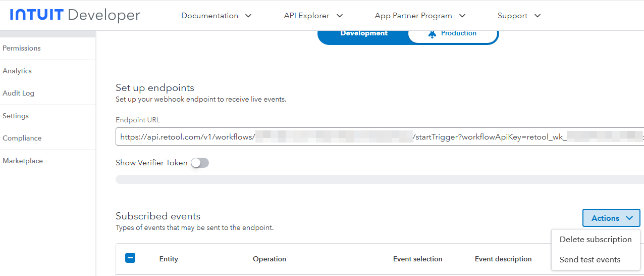Open the Support dropdown
This screenshot has height=276, width=644.
(519, 16)
